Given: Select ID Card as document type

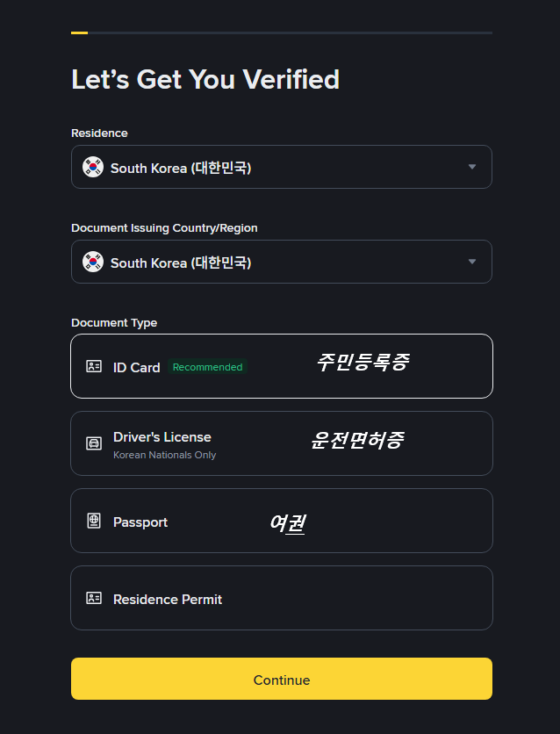Looking at the screenshot, I should (137, 367).
